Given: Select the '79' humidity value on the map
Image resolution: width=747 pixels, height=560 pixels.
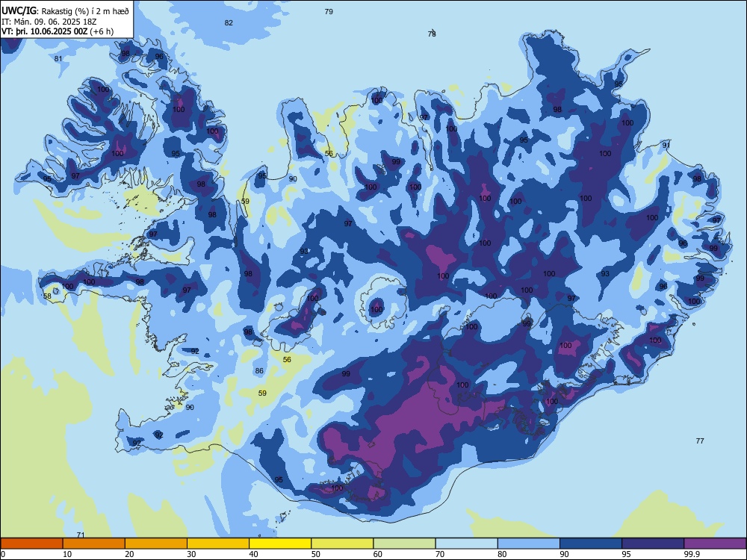Looking at the screenshot, I should [329, 11].
